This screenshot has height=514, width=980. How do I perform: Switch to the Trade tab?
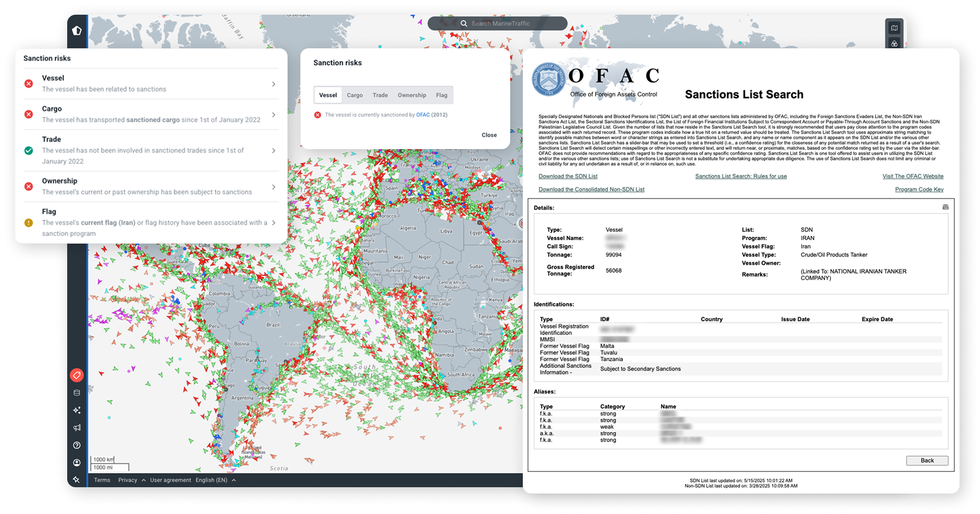[380, 95]
